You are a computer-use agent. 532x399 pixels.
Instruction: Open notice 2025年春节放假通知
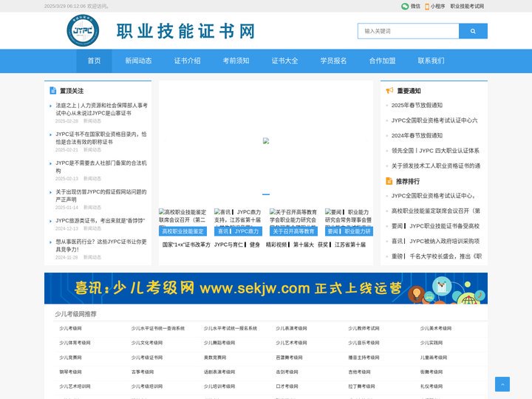417,105
